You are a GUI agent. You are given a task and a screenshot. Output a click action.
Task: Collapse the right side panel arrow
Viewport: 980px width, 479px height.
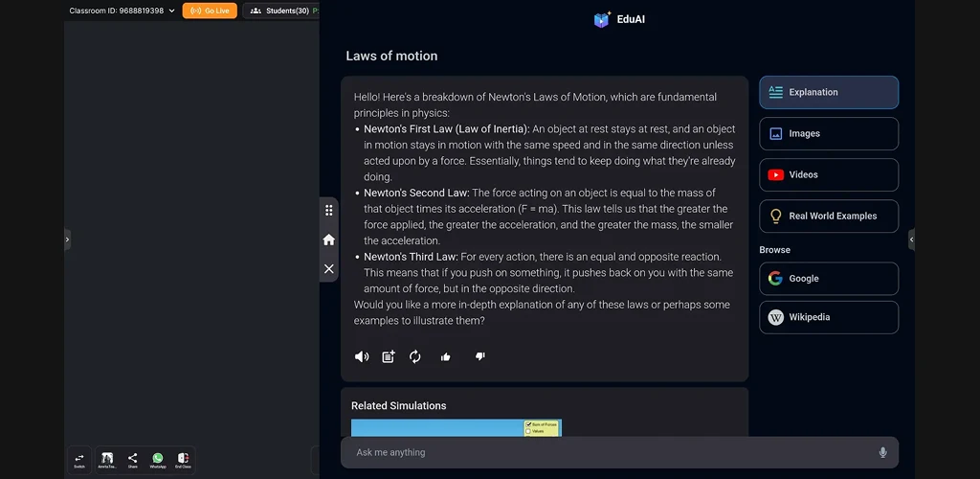(x=911, y=239)
